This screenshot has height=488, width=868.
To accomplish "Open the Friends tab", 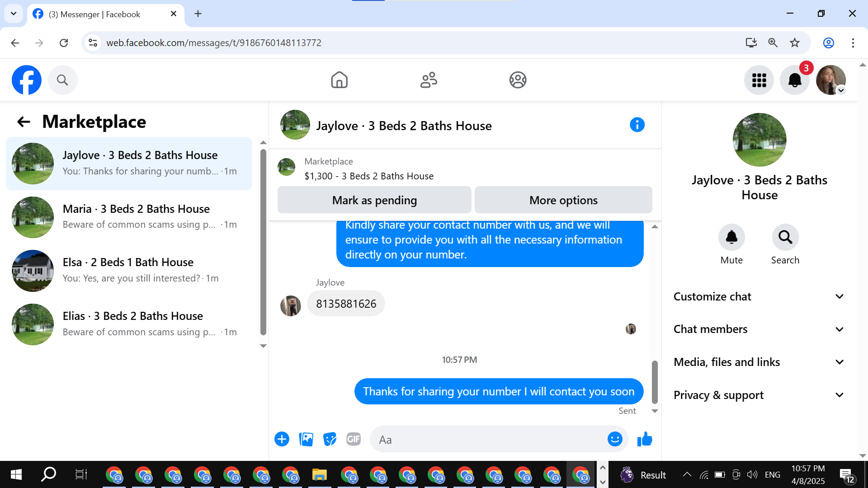I will (x=429, y=80).
